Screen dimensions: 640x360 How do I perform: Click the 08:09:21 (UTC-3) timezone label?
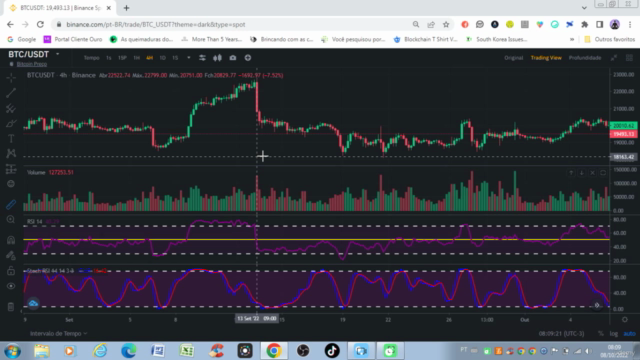click(561, 334)
